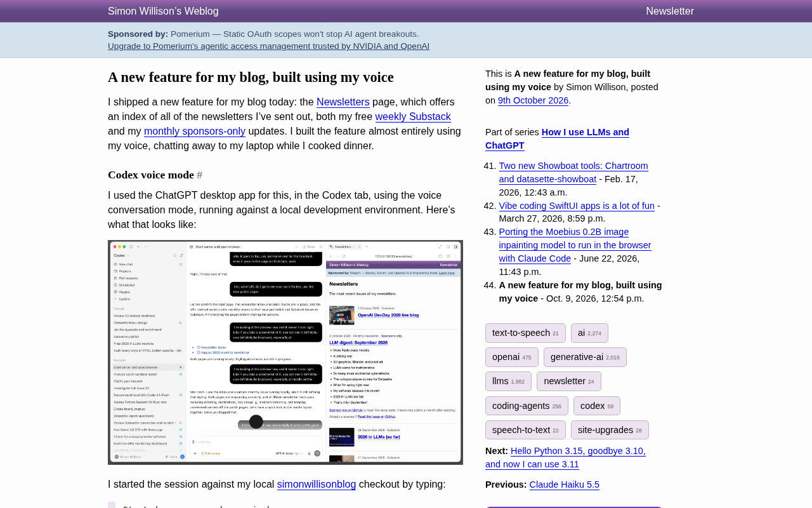The image size is (812, 508).
Task: Choose the coding-agents tag
Action: [x=527, y=406]
